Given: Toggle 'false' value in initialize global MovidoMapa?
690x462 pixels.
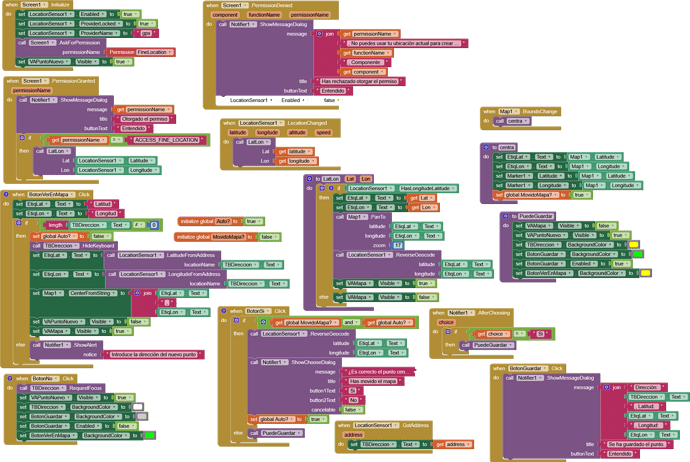Looking at the screenshot, I should tap(267, 237).
